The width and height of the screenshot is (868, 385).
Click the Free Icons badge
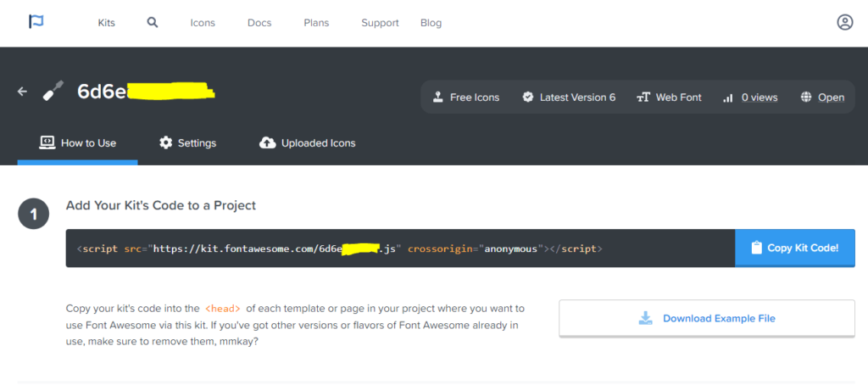465,98
